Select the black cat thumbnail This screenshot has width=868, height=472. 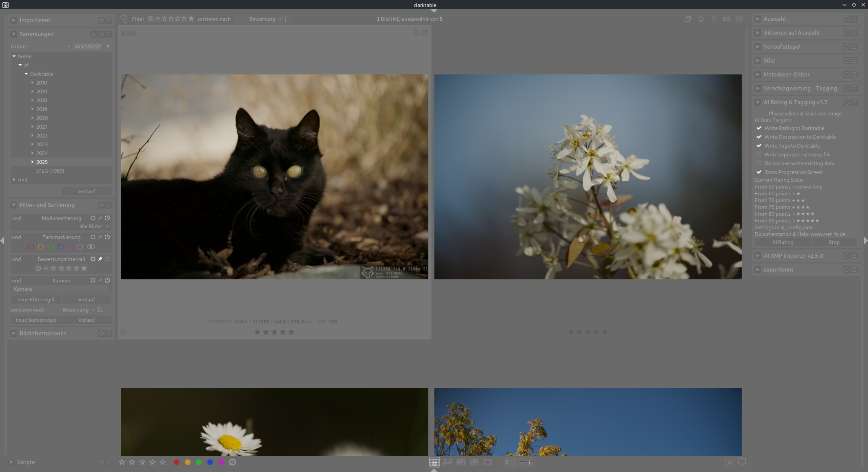pos(274,177)
